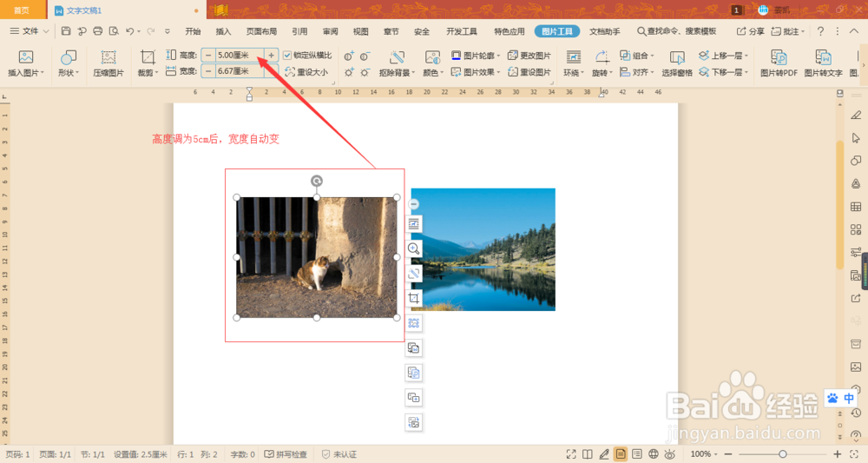Click the 压缩图片 compress picture icon
The width and height of the screenshot is (868, 463).
click(x=108, y=63)
